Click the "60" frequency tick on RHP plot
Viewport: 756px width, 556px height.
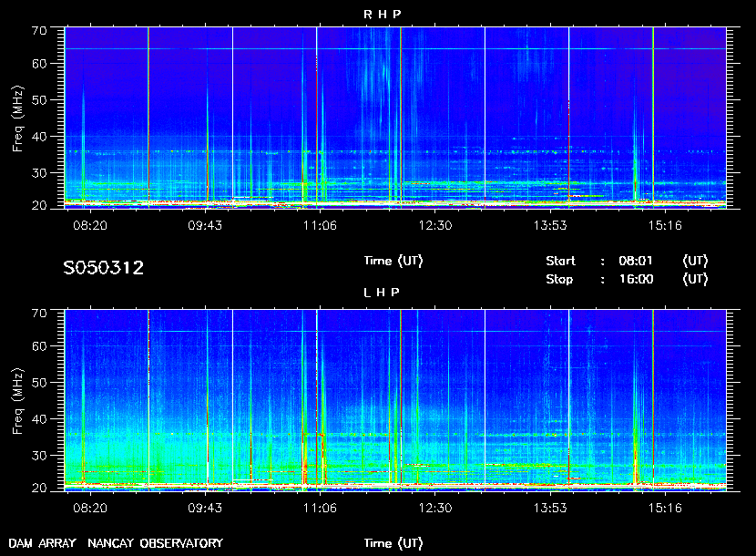pos(39,64)
